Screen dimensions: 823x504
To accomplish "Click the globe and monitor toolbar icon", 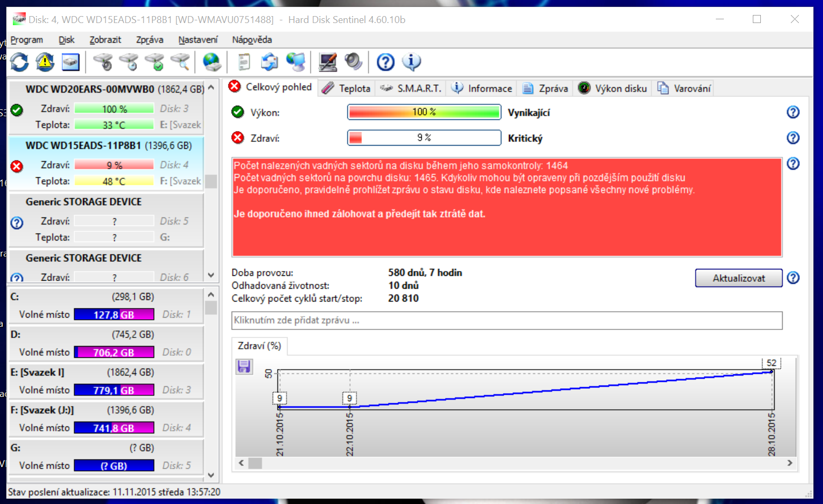I will [x=295, y=62].
